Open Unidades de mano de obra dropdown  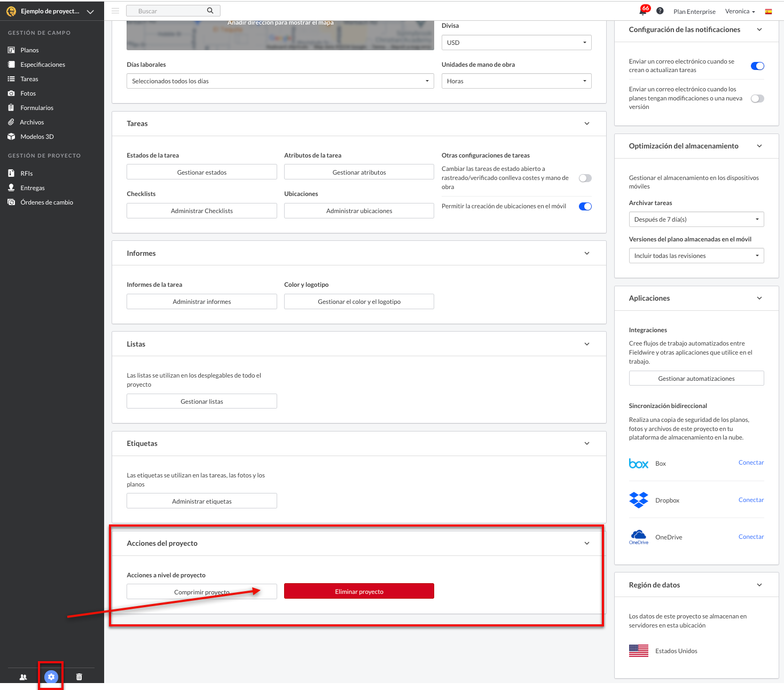point(516,81)
